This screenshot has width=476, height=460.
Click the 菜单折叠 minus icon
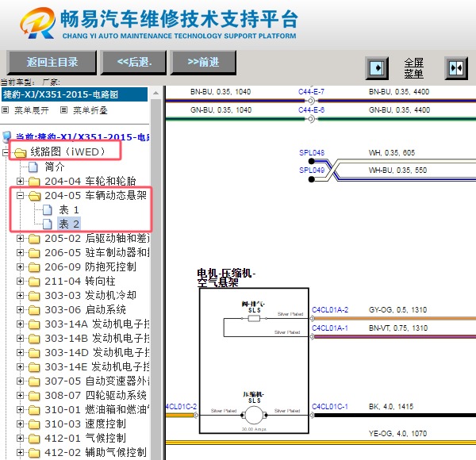63,109
